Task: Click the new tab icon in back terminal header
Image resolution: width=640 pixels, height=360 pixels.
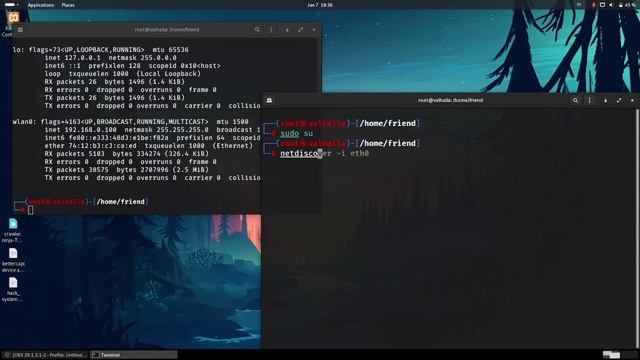Action: click(x=20, y=30)
